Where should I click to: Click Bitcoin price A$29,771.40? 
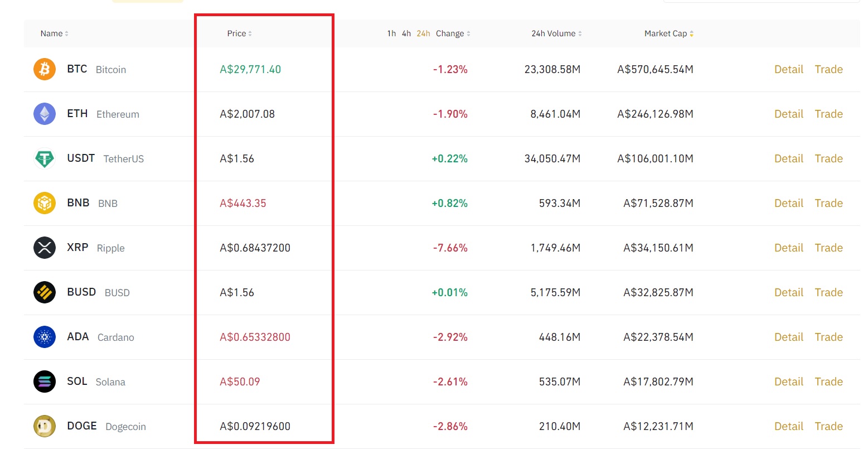[250, 69]
